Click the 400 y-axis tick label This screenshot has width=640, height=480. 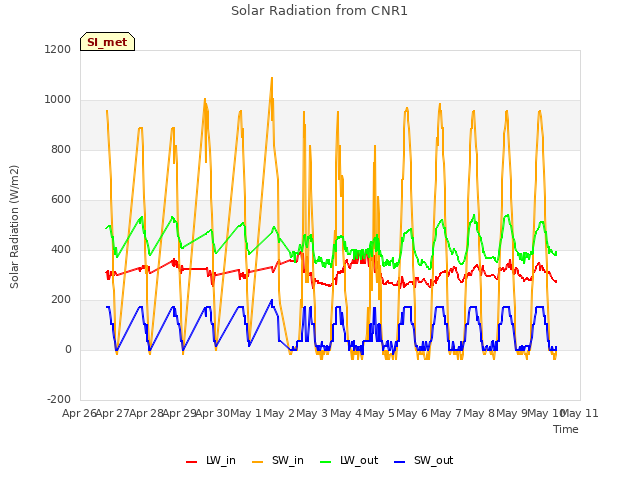(x=61, y=249)
